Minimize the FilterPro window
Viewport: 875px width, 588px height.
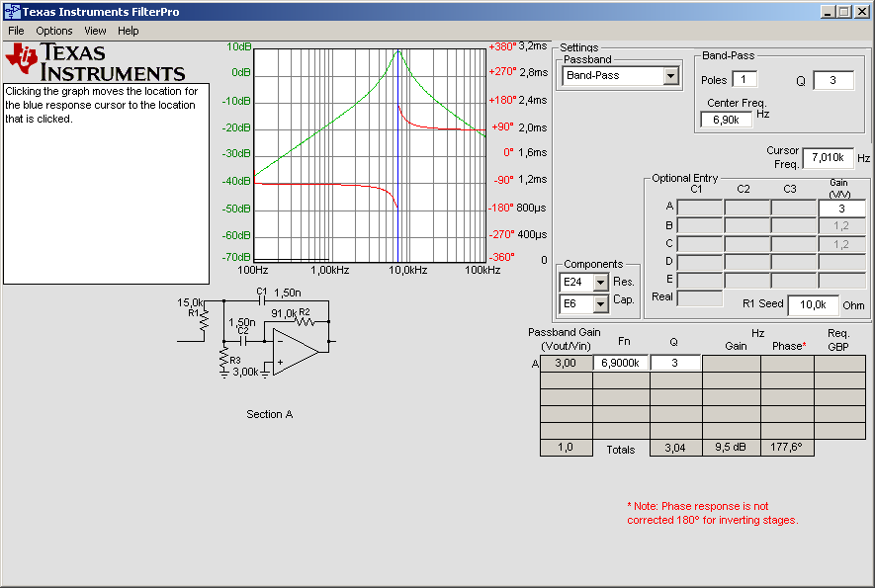[829, 11]
